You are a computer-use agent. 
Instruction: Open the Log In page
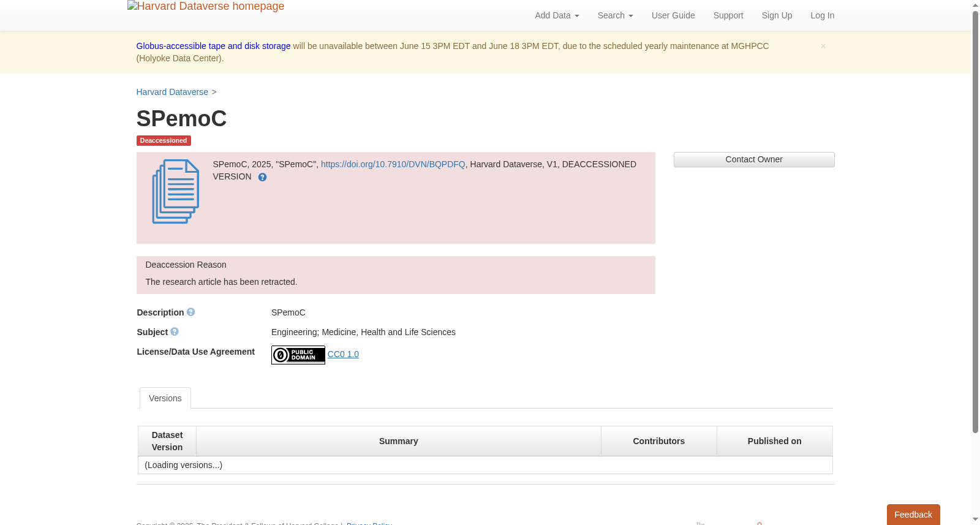823,15
